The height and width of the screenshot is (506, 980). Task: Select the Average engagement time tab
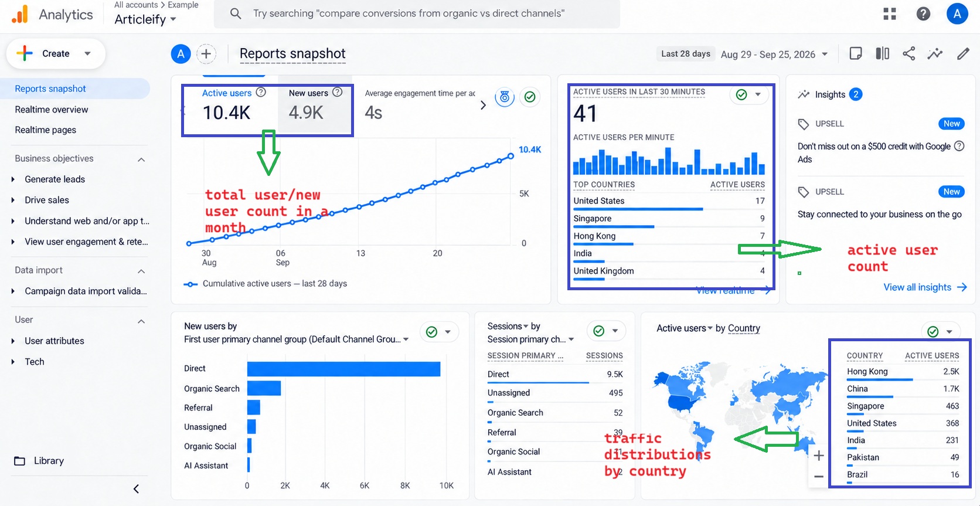point(418,104)
